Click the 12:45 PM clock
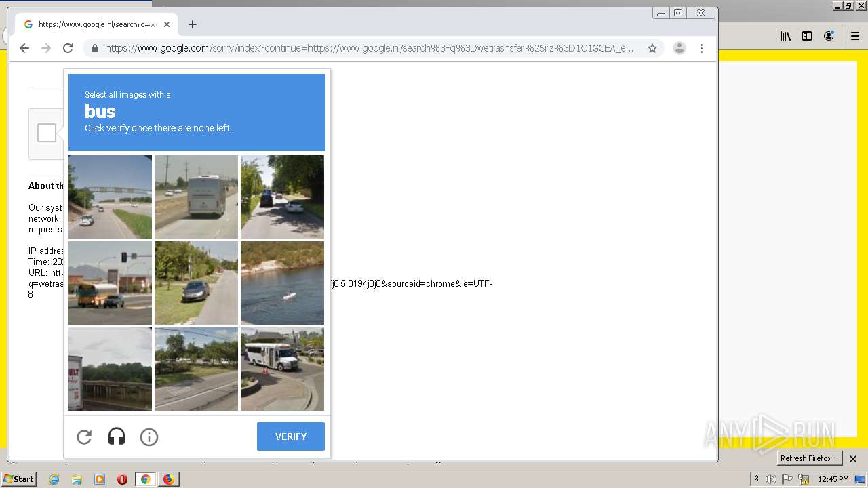868x488 pixels. tap(833, 479)
